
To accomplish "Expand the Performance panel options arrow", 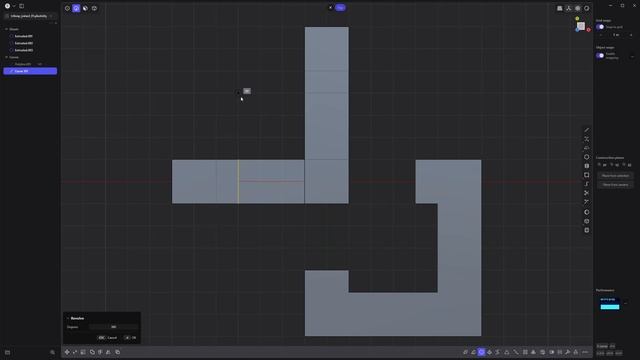I will [x=626, y=303].
